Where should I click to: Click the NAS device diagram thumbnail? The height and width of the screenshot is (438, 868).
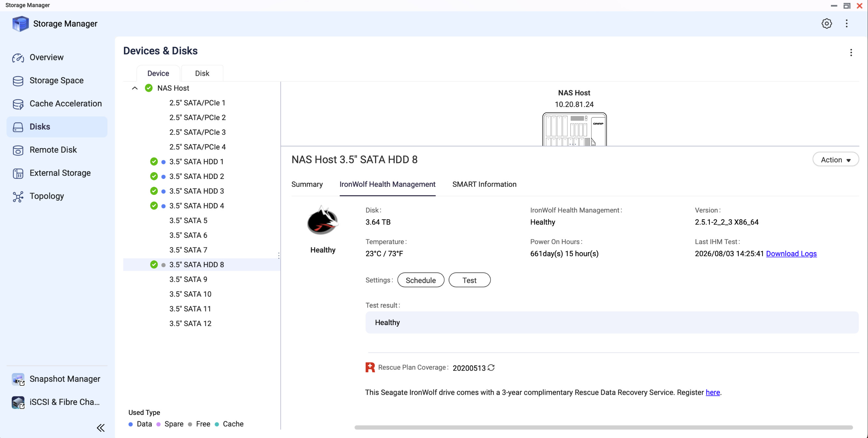[x=574, y=129]
